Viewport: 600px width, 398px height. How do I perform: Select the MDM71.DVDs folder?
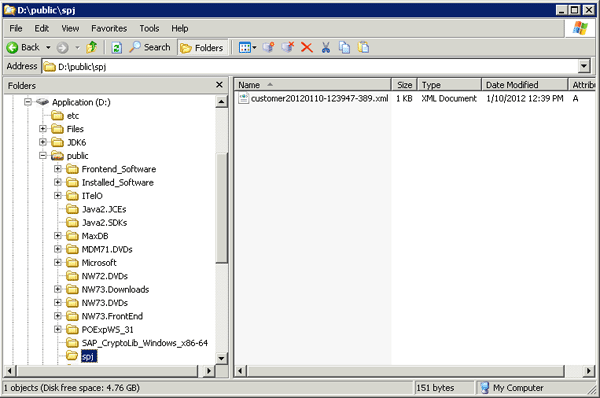pos(107,250)
